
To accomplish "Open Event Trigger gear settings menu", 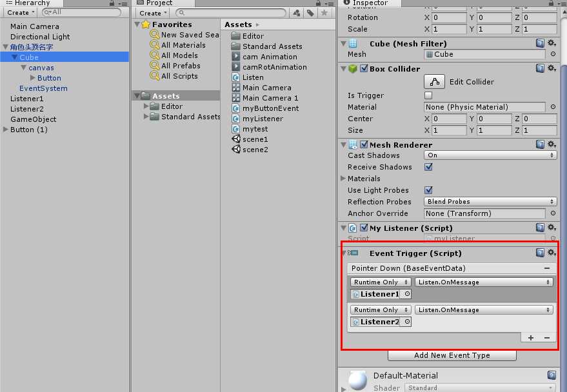I will pos(552,253).
